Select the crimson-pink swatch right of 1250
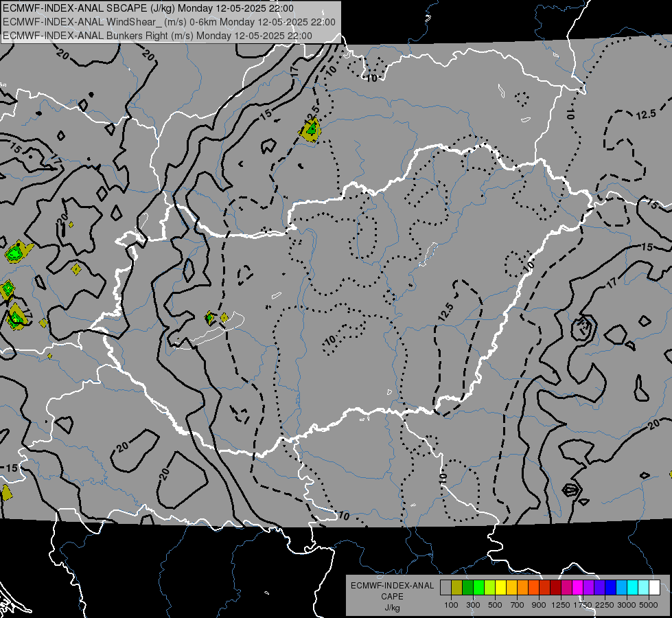The height and width of the screenshot is (618, 672). coord(566,587)
